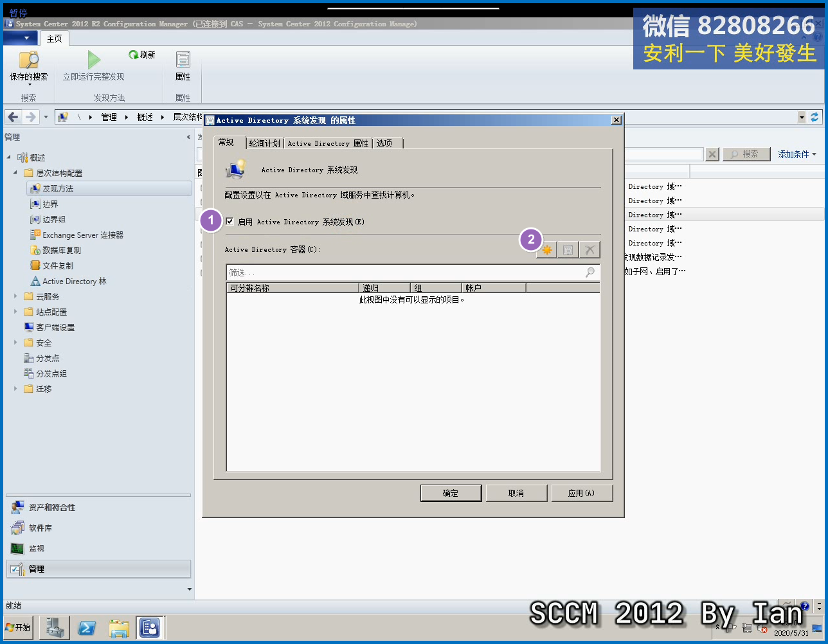Click the Distinguished Name (可分辨名称) column header
The width and height of the screenshot is (828, 644).
[x=293, y=288]
